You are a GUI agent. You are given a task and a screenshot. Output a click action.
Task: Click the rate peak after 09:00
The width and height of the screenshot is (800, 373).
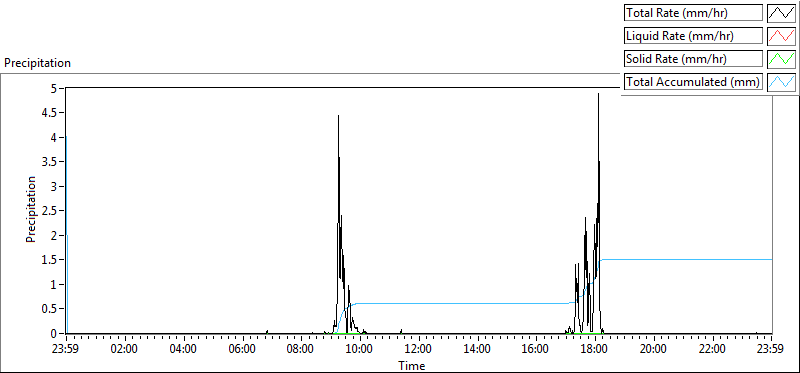click(x=338, y=117)
